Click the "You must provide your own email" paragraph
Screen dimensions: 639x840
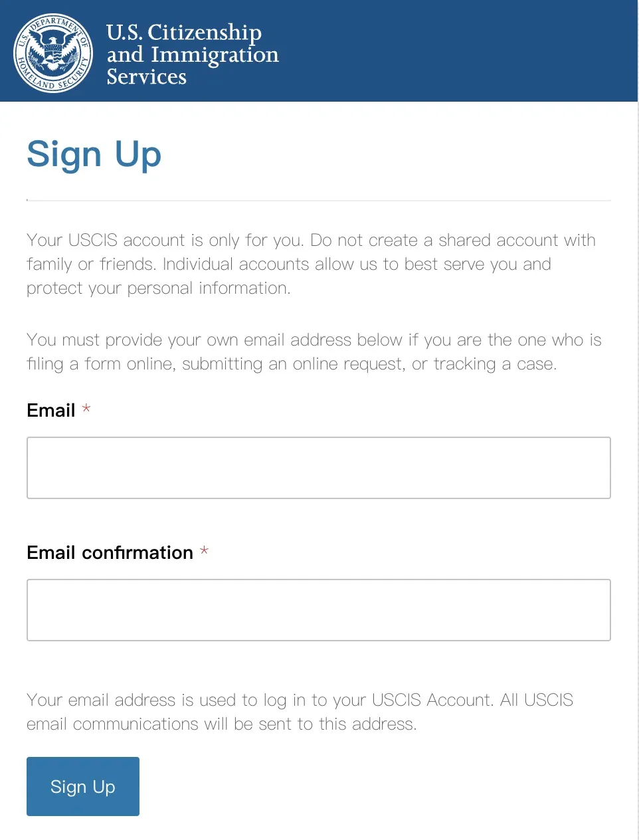tap(314, 352)
